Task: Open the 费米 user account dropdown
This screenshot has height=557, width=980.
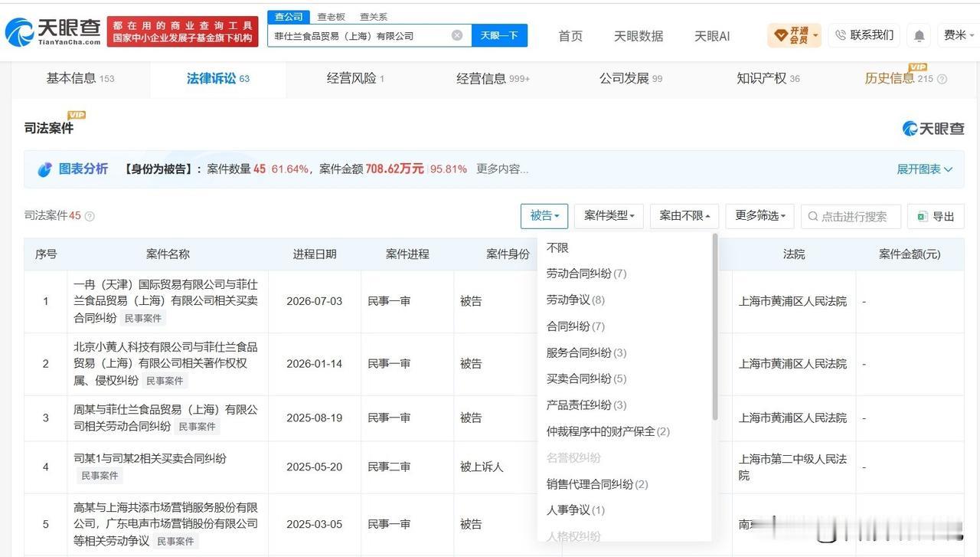Action: [959, 35]
